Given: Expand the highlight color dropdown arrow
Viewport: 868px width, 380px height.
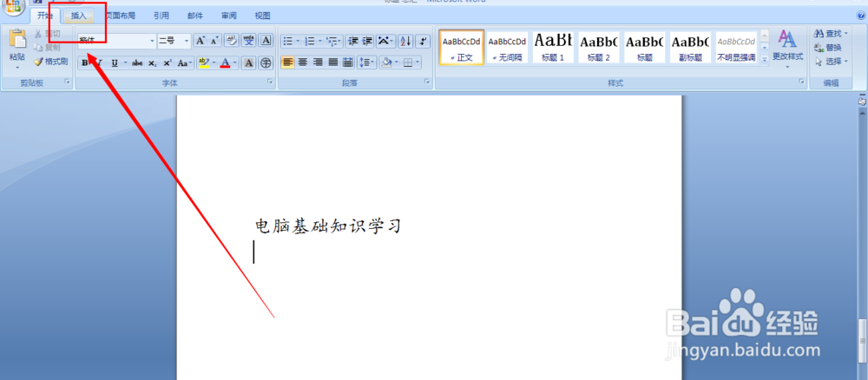Looking at the screenshot, I should 214,63.
